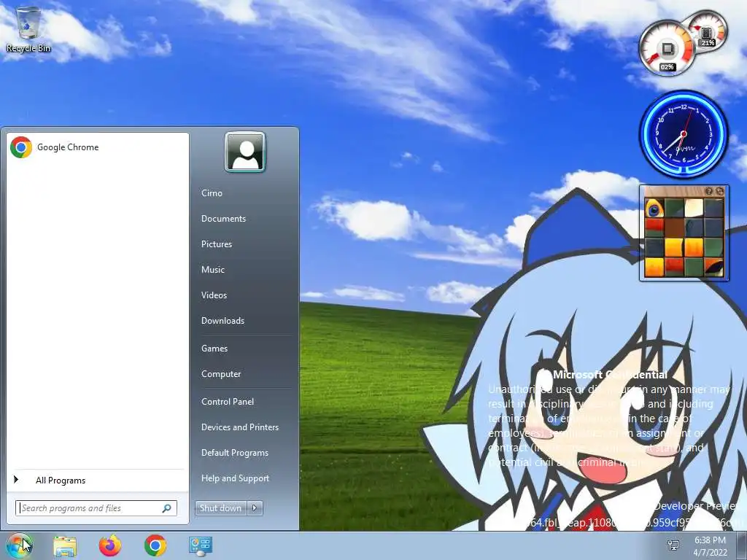The height and width of the screenshot is (560, 747).
Task: Click the peacock feather puzzle tile
Action: pyautogui.click(x=654, y=208)
